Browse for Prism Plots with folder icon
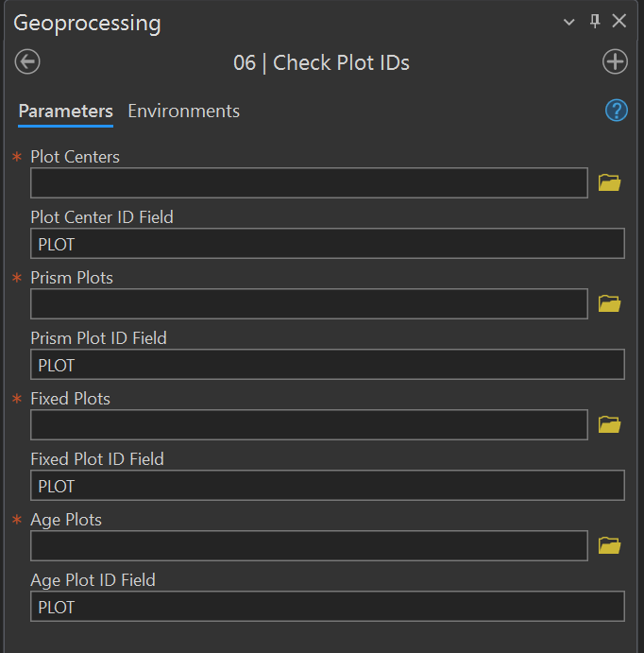Screen dimensions: 644x653 [x=609, y=303]
